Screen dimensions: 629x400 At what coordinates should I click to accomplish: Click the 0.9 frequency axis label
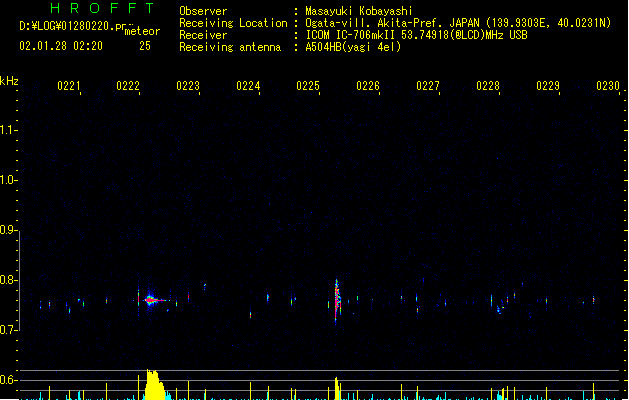[x=7, y=230]
